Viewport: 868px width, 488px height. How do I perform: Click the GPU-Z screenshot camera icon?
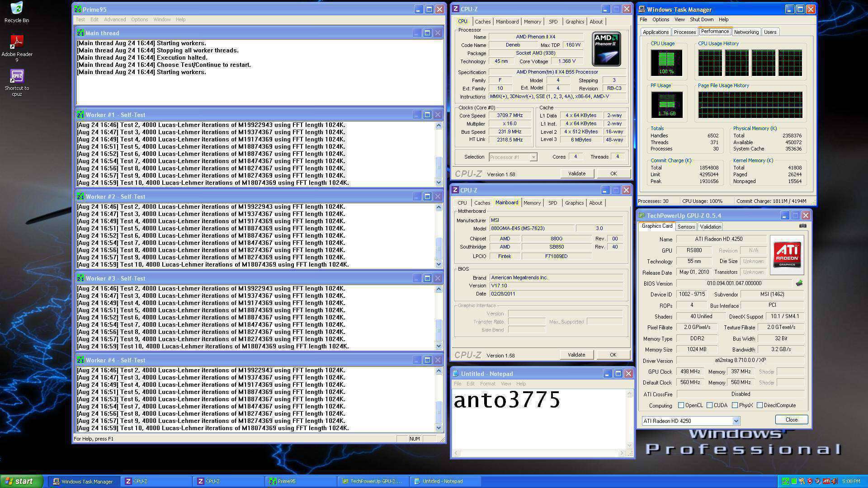[x=802, y=225]
